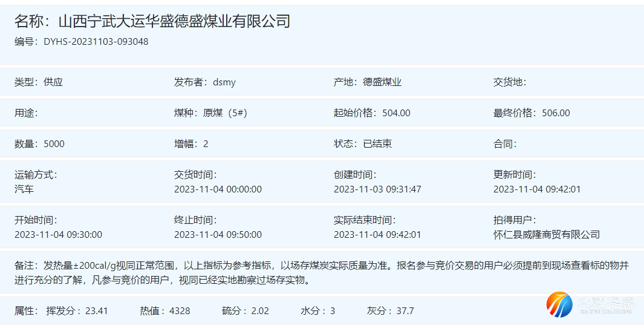Click the starting price 504.00
The height and width of the screenshot is (328, 644).
coord(396,113)
